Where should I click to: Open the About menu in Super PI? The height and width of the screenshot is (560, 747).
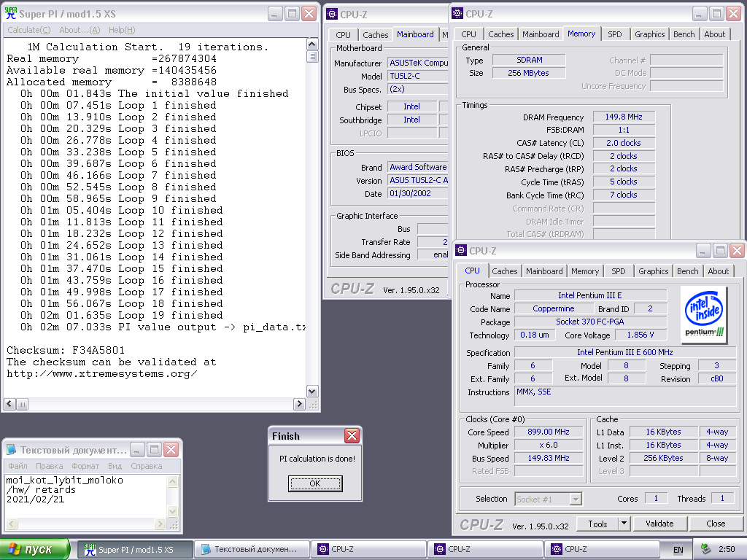[80, 30]
